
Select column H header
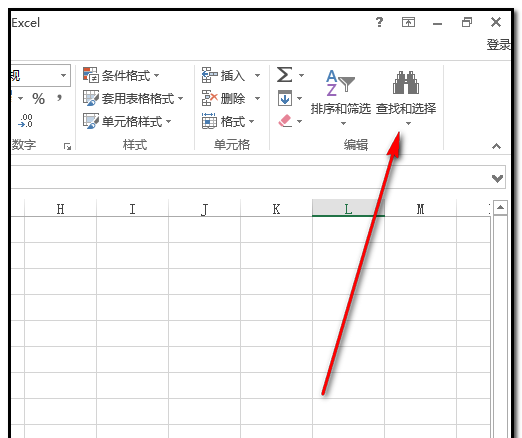pyautogui.click(x=60, y=209)
